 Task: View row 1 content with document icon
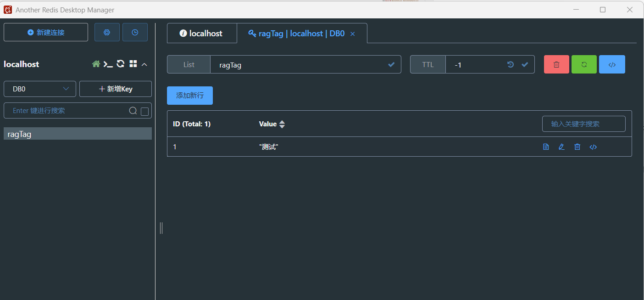pyautogui.click(x=546, y=147)
